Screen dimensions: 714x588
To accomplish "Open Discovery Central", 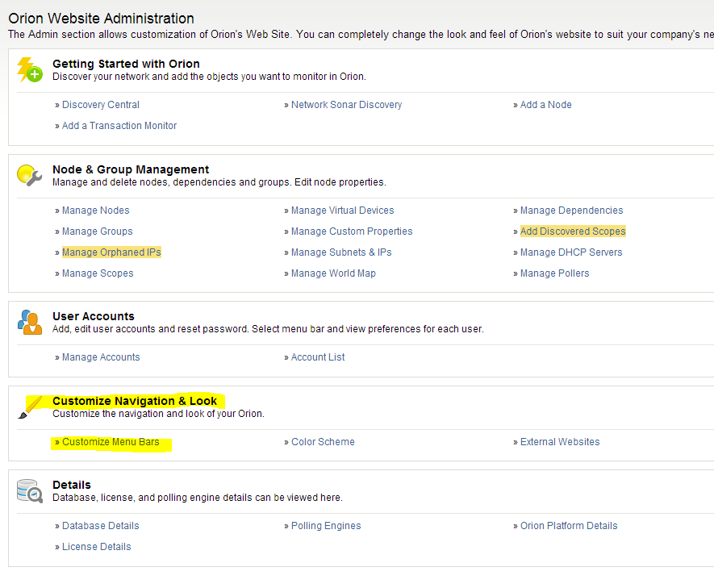I will 101,105.
